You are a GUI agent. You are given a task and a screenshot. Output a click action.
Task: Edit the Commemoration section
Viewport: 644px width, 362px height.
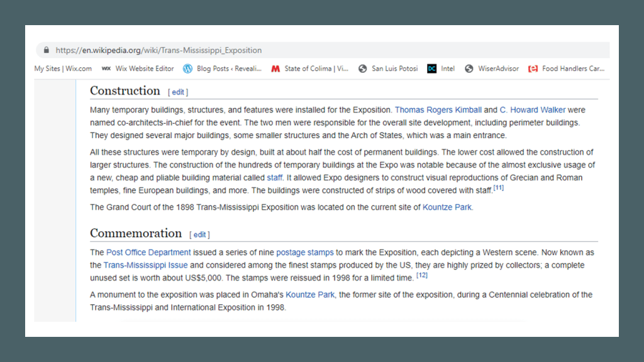[x=199, y=235]
